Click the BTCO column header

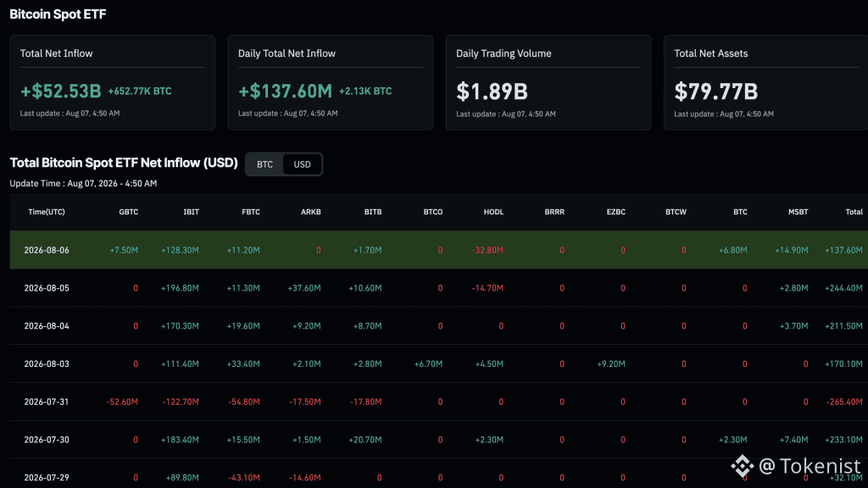point(433,212)
